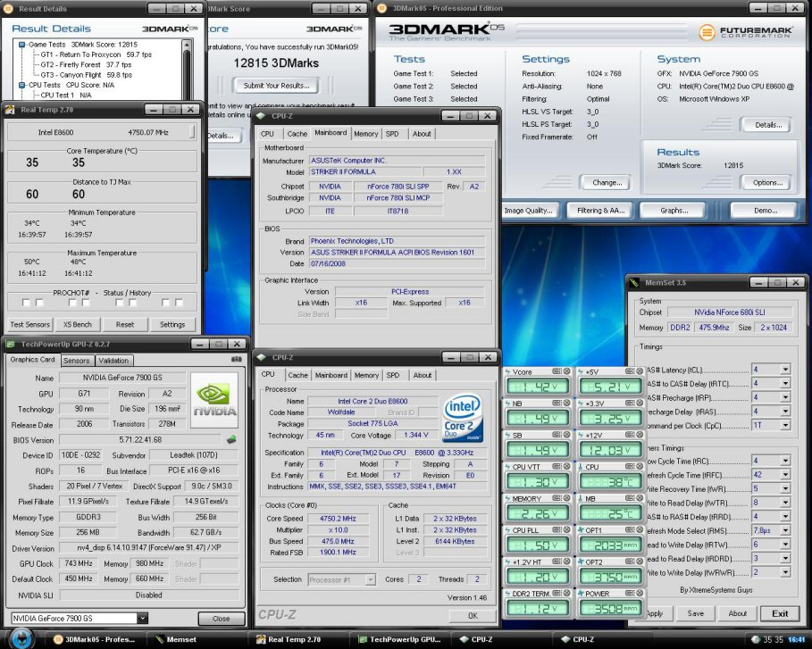The width and height of the screenshot is (812, 649).
Task: Open settings icon on NB voltage widget
Action: pos(557,404)
